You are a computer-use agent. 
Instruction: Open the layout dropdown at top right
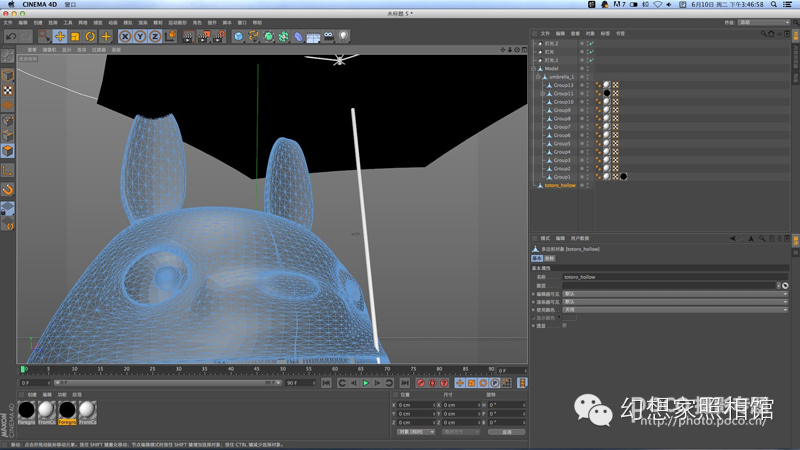point(764,22)
